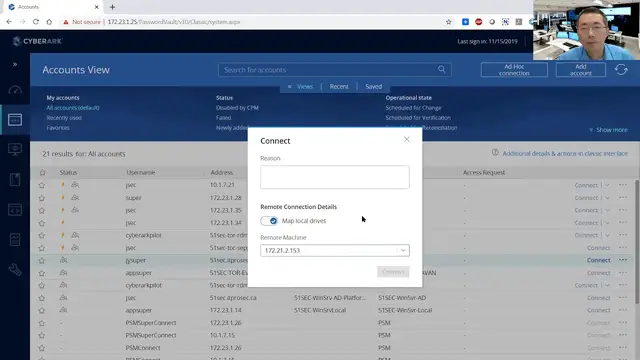The width and height of the screenshot is (640, 360).
Task: Open more actions for appsuper 172.23.1.14 row
Action: pos(622,310)
